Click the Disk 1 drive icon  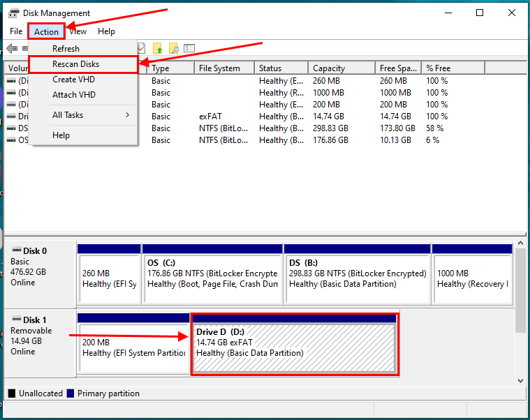(17, 319)
